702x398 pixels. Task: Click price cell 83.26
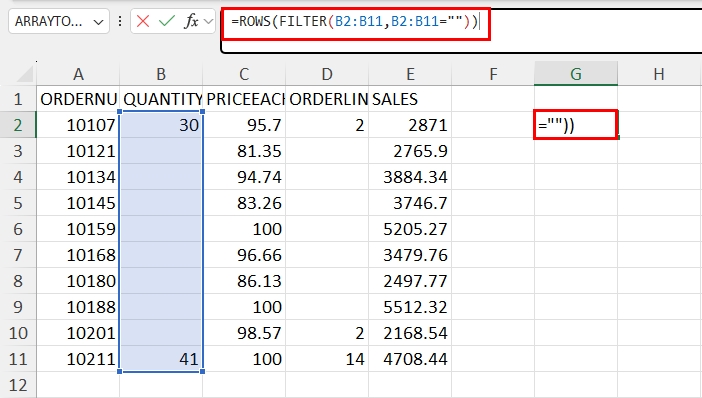pos(244,203)
